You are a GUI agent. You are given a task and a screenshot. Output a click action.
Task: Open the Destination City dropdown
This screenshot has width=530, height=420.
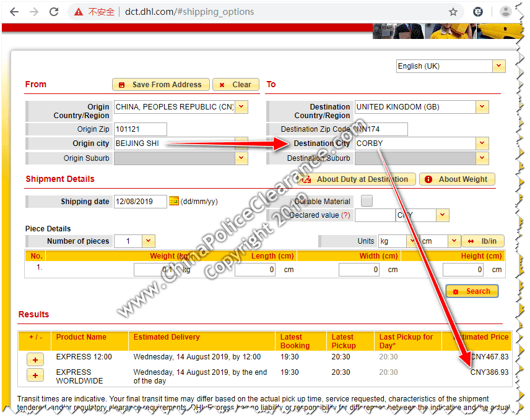click(482, 144)
